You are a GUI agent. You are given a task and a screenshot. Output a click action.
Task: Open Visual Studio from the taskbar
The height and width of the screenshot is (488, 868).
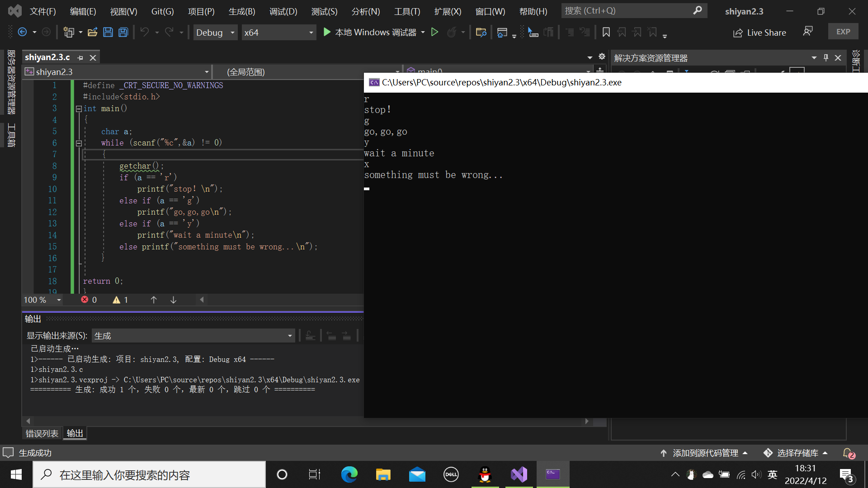[519, 474]
